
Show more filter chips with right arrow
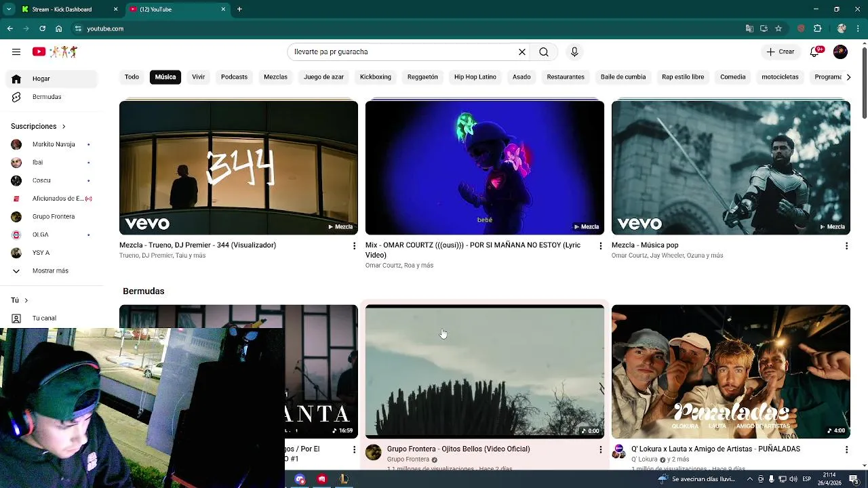pyautogui.click(x=848, y=77)
